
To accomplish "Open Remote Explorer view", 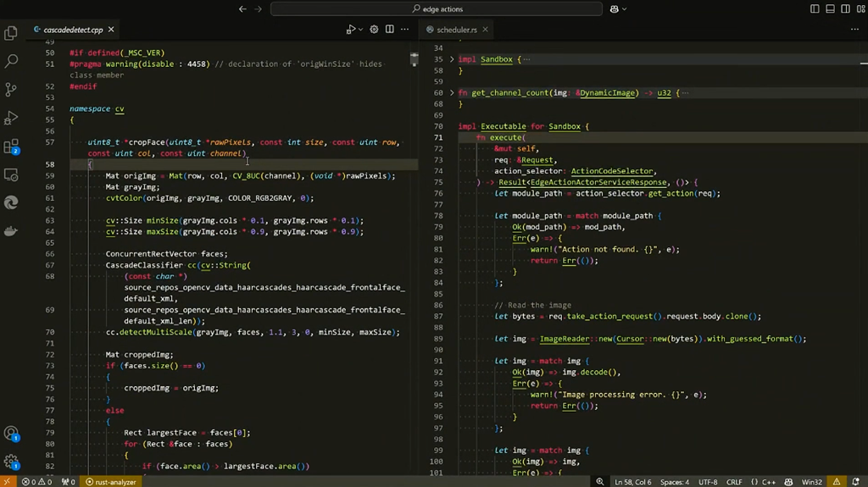I will [x=11, y=175].
